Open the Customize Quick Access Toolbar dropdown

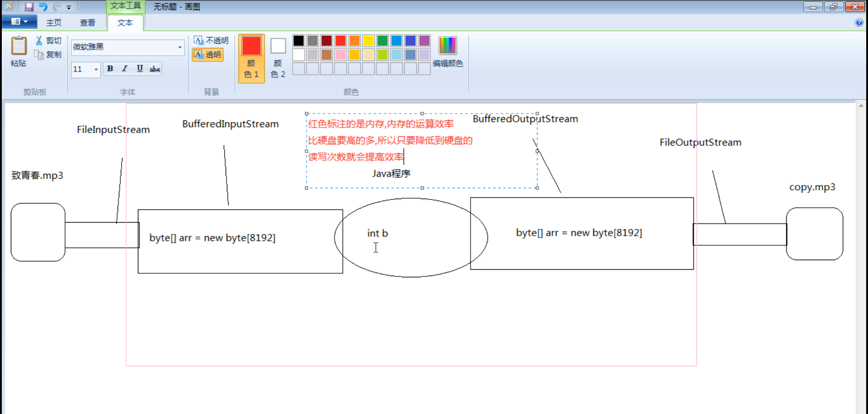coord(69,7)
